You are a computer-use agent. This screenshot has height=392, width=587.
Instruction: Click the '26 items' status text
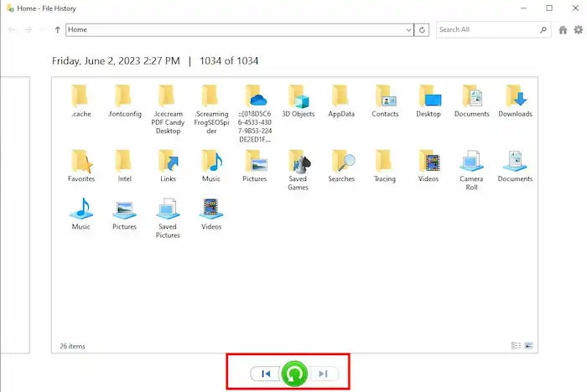(72, 347)
